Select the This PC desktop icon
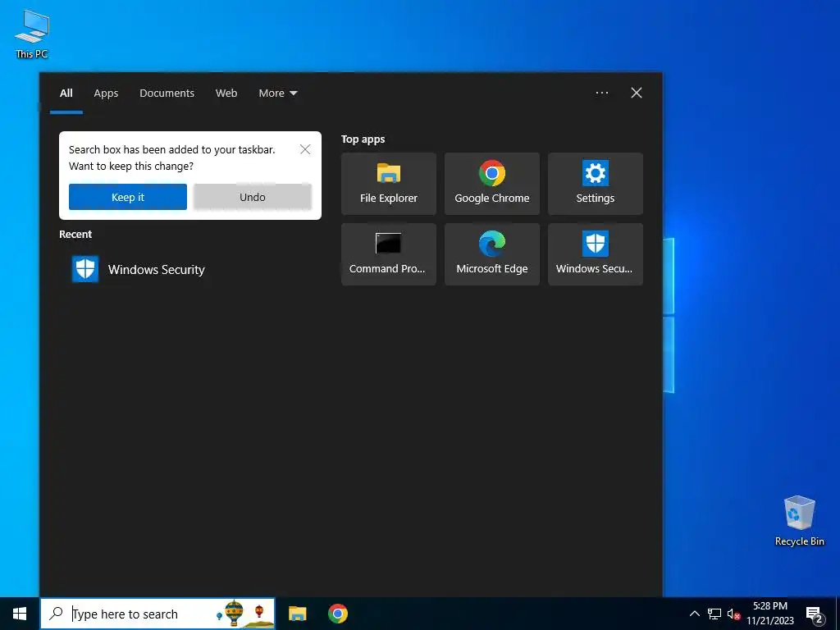The image size is (840, 630). point(32,34)
